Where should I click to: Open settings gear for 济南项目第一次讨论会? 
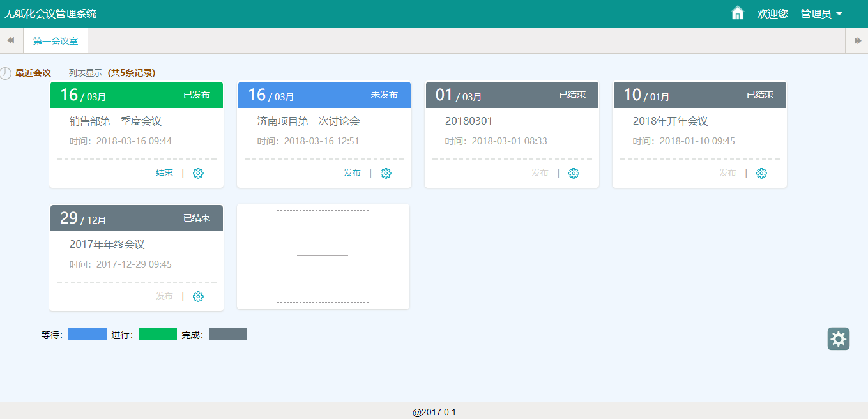386,173
